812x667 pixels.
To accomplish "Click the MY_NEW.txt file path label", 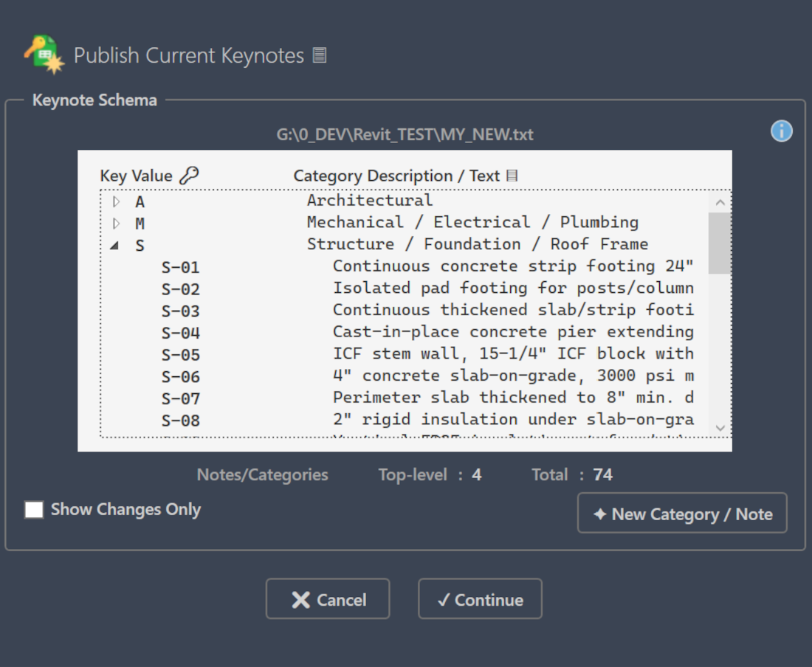I will (x=406, y=134).
